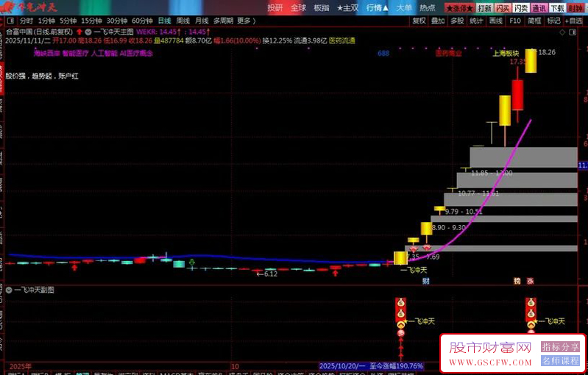Click the top money bag icon in the right sub-chart signal
The height and width of the screenshot is (375, 588).
531,302
